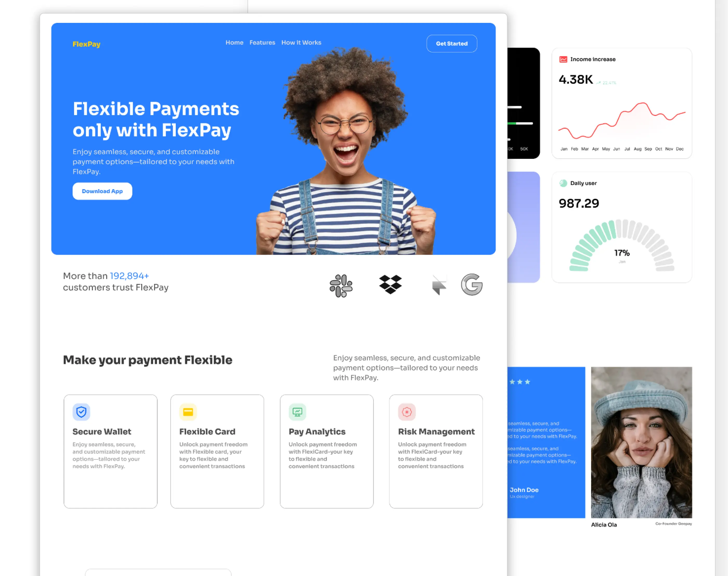Click the Google logo in trusted partners
Image resolution: width=728 pixels, height=576 pixels.
[x=472, y=286]
